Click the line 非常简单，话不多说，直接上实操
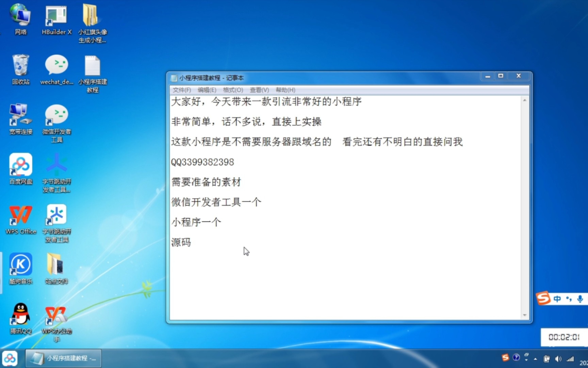Image resolution: width=588 pixels, height=368 pixels. point(246,122)
